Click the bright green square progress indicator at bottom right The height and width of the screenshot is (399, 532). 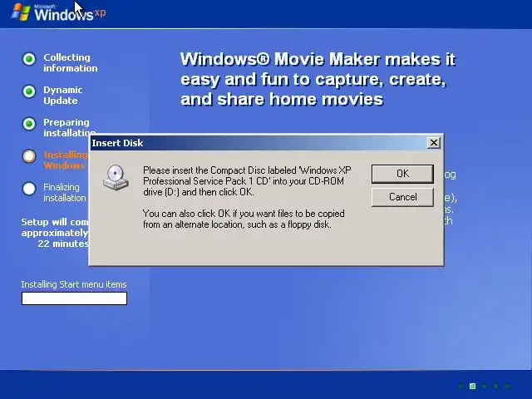click(472, 386)
